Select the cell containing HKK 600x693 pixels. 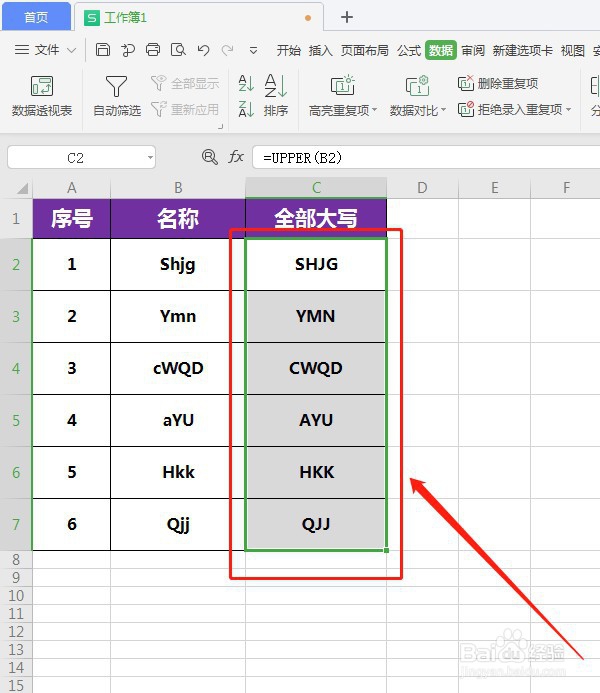[x=316, y=472]
